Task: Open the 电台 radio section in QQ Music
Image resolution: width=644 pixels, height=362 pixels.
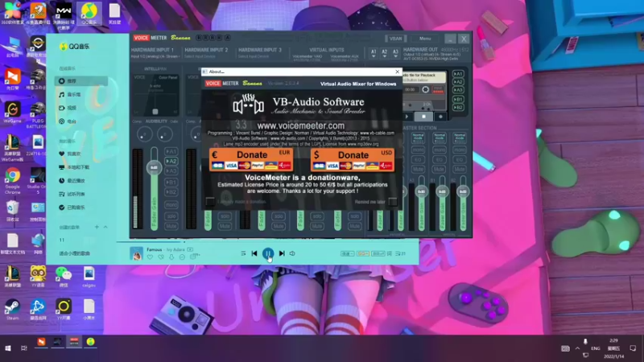Action: [68, 121]
